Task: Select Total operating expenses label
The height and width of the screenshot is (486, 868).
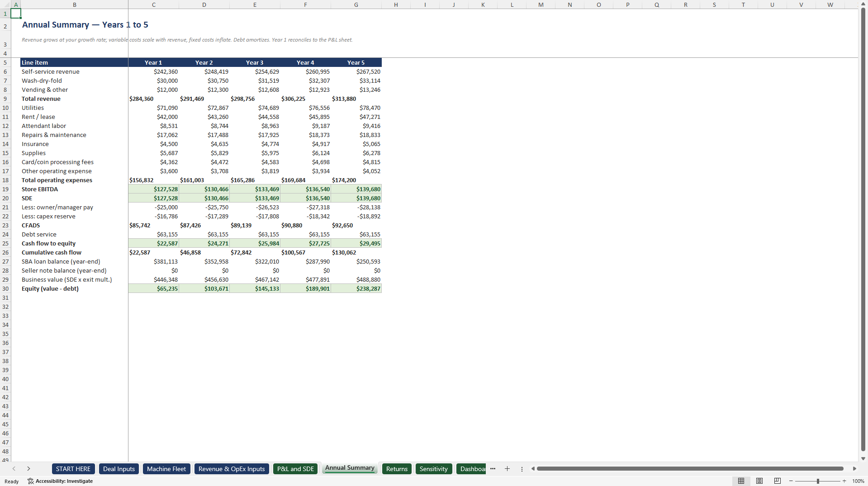Action: 57,180
